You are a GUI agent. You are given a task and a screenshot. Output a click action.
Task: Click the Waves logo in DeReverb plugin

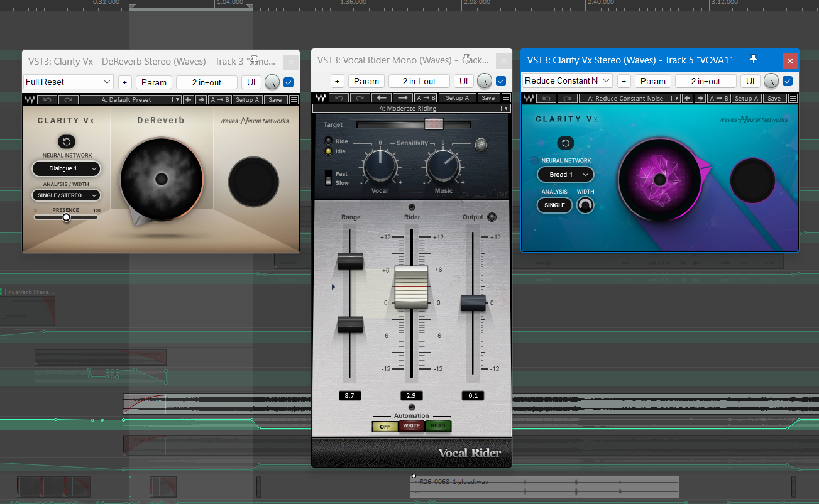[29, 99]
